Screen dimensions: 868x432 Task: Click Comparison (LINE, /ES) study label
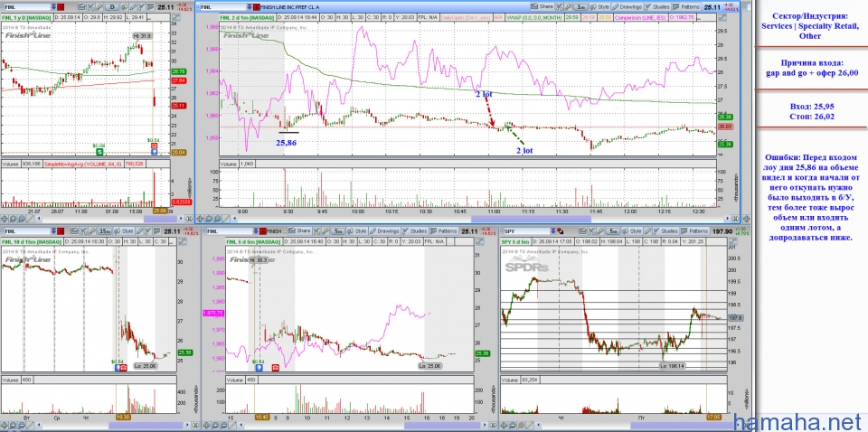point(639,18)
